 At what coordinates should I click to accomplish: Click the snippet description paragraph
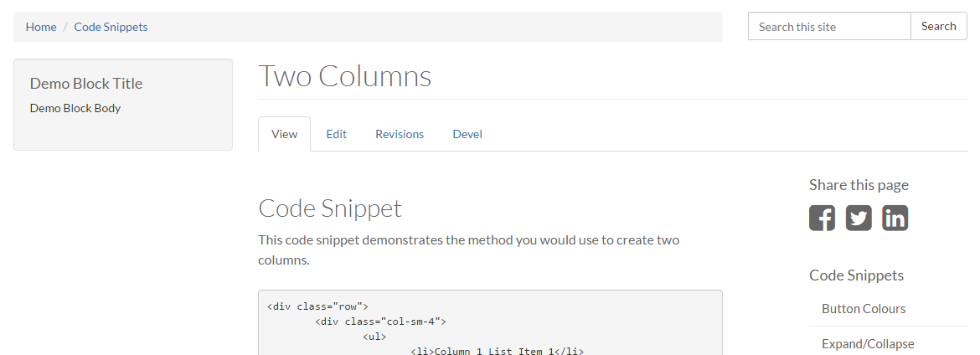pos(469,250)
